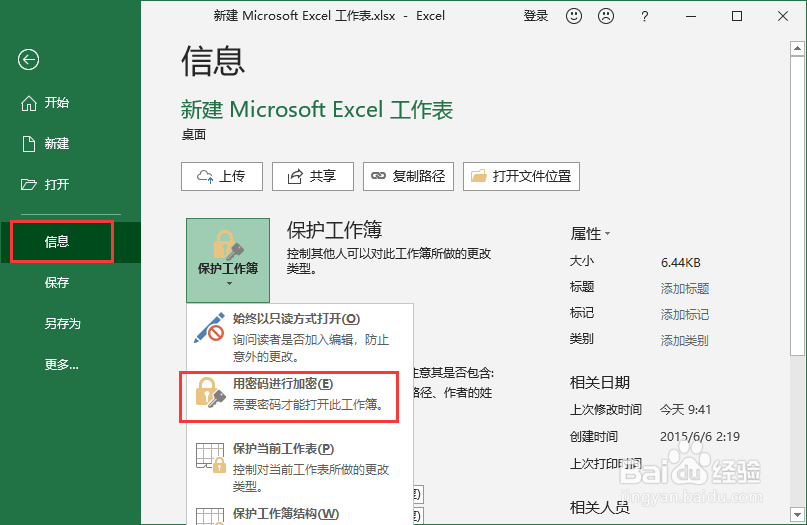The height and width of the screenshot is (525, 807).
Task: Select 打开 in the sidebar
Action: pyautogui.click(x=45, y=184)
